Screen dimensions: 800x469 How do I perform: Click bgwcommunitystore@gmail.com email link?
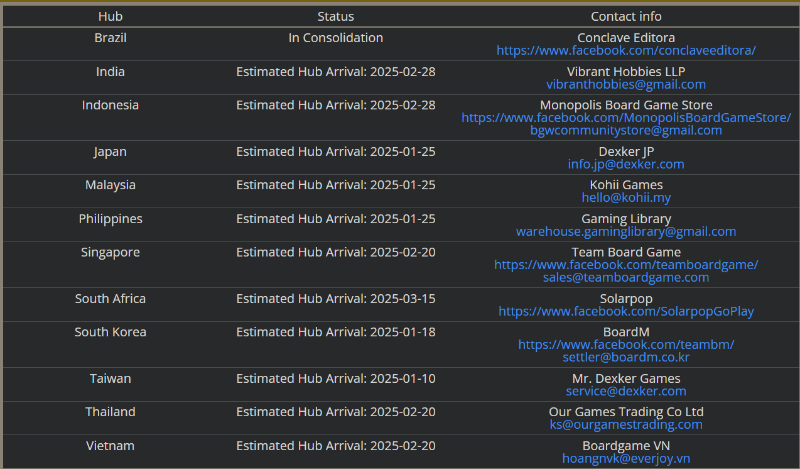(626, 130)
